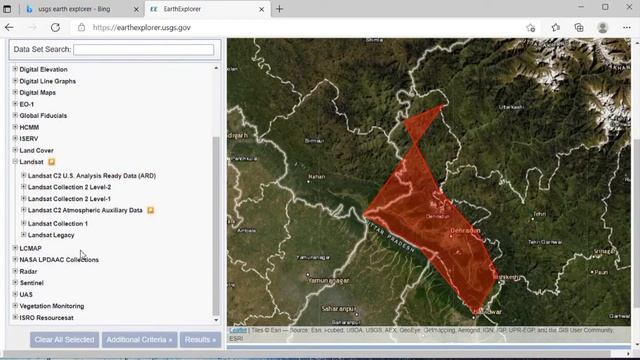Expand Landsat Legacy
640x360 pixels.
click(23, 235)
